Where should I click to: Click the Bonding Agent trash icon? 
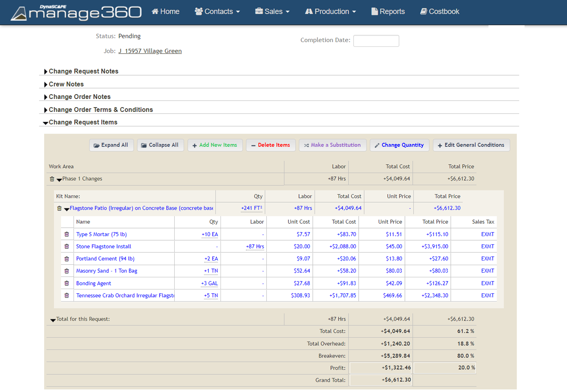pos(66,283)
